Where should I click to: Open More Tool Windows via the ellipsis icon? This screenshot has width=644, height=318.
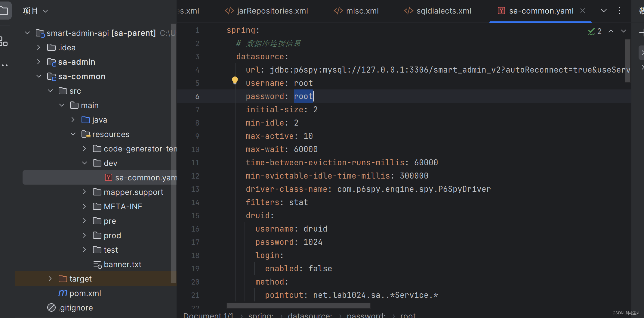coord(5,65)
